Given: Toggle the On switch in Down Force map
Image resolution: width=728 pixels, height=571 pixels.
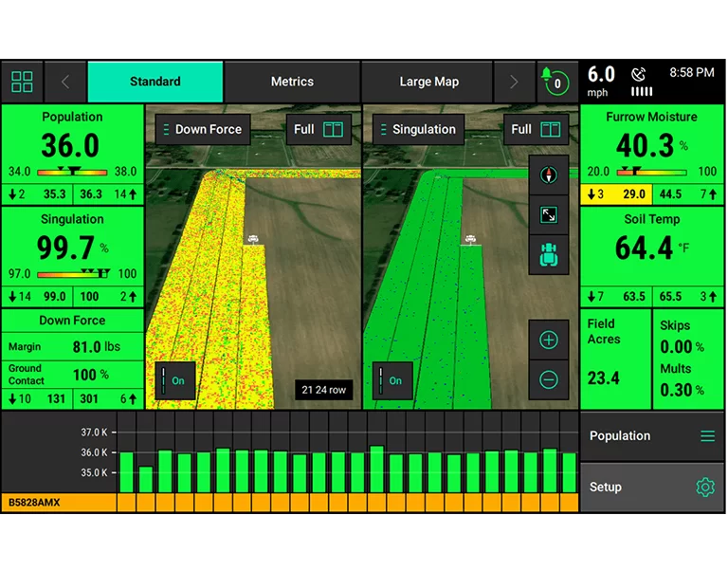Looking at the screenshot, I should [174, 380].
